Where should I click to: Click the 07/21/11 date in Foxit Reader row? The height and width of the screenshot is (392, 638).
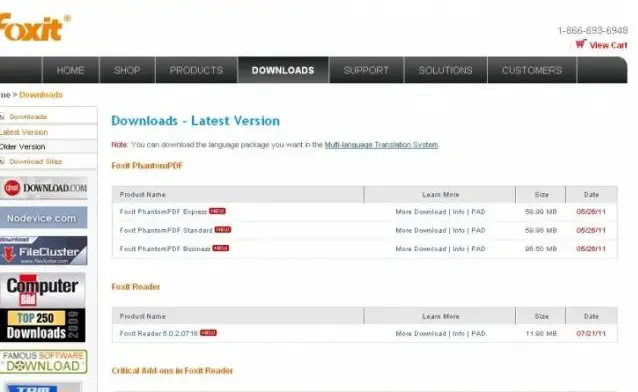pos(591,333)
